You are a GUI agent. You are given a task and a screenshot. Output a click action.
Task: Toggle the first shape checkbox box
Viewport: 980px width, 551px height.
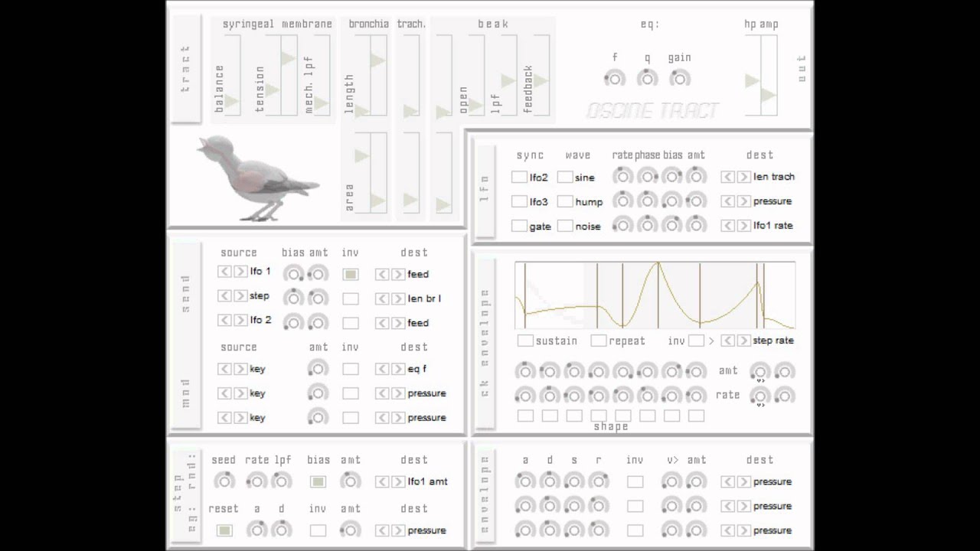tap(525, 416)
